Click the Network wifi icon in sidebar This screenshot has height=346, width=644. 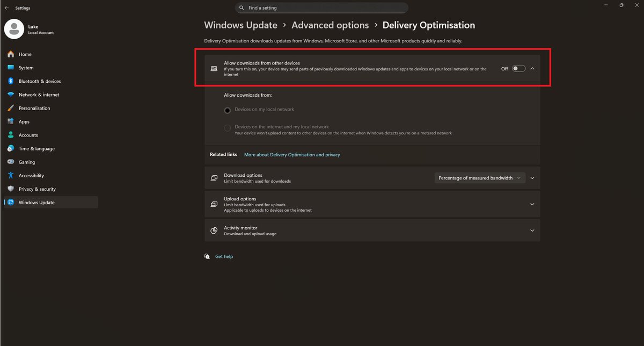click(11, 95)
